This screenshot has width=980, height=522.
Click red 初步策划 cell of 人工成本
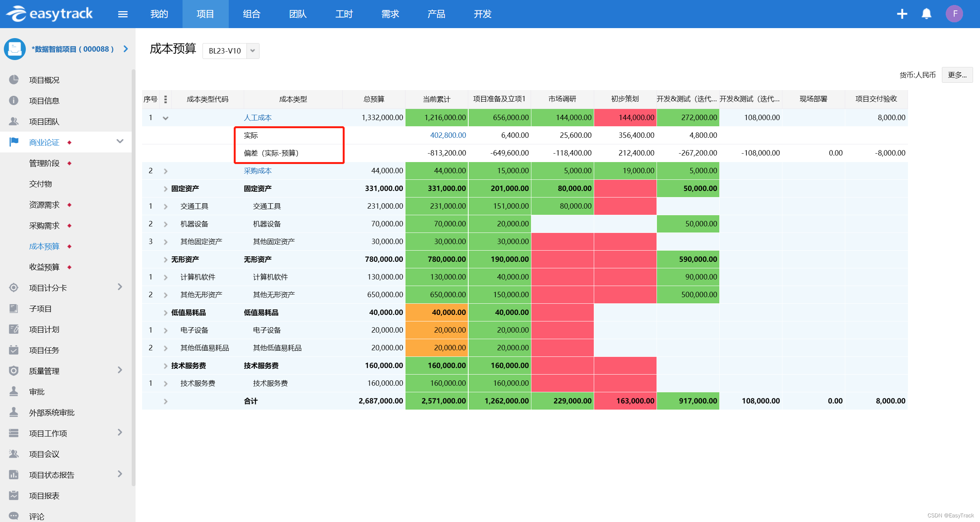(x=625, y=117)
